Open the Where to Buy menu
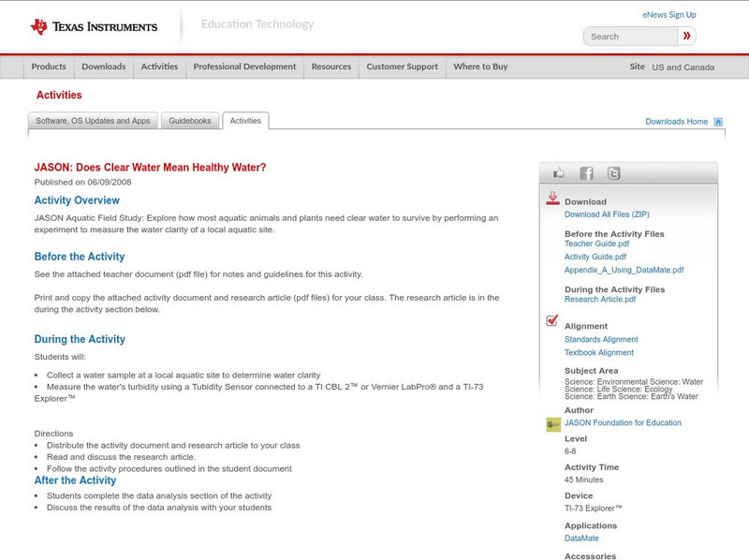The width and height of the screenshot is (749, 560). click(x=480, y=66)
